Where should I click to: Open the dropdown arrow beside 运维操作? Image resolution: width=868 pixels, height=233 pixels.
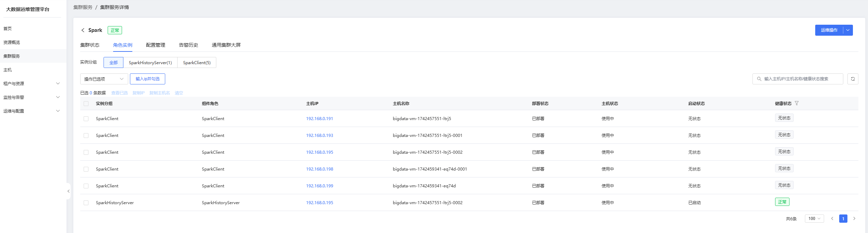[x=848, y=30]
